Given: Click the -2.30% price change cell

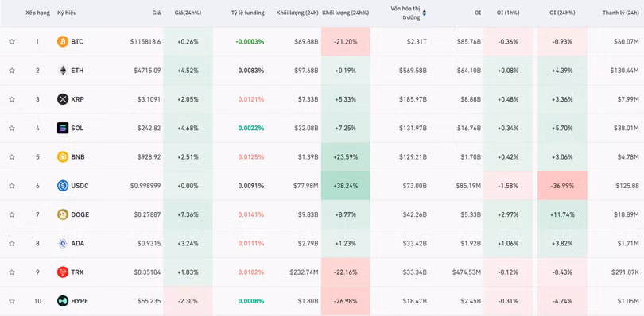Looking at the screenshot, I should (x=188, y=301).
